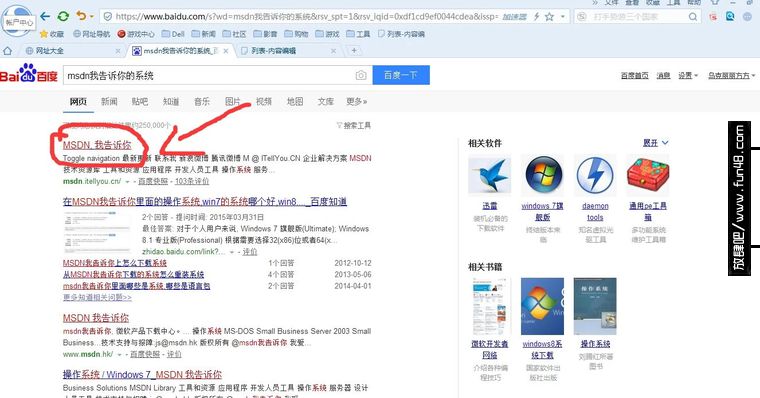Viewport: 760px width, 398px height.
Task: Click the lightning speed mode icon
Action: tap(537, 16)
